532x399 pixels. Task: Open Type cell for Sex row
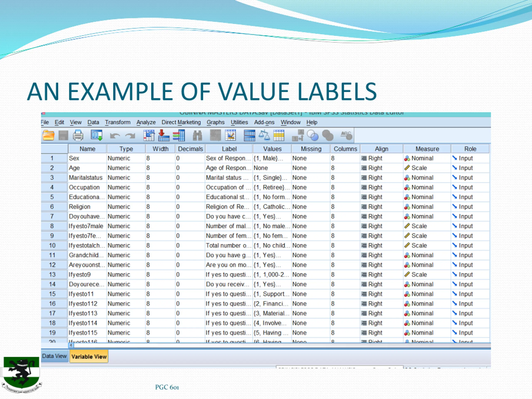click(x=126, y=158)
